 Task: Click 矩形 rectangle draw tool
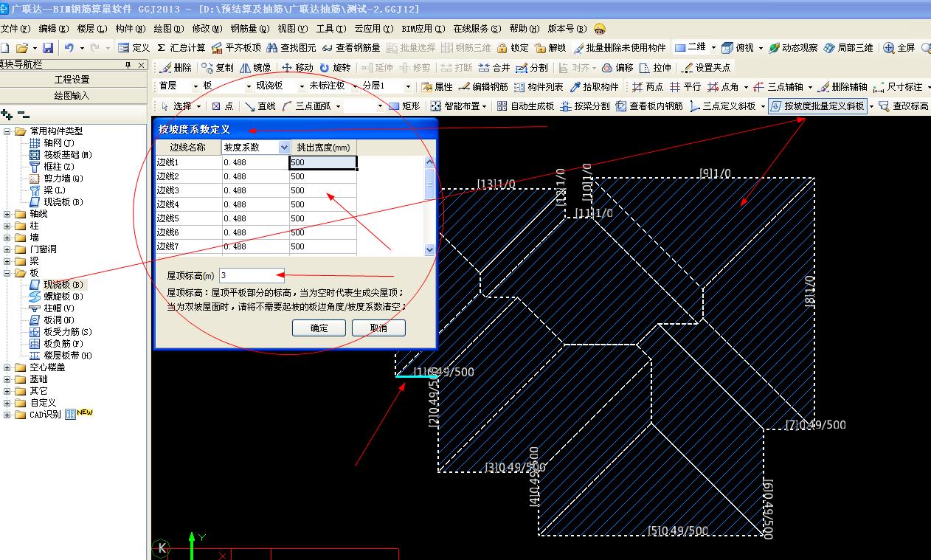tap(404, 106)
